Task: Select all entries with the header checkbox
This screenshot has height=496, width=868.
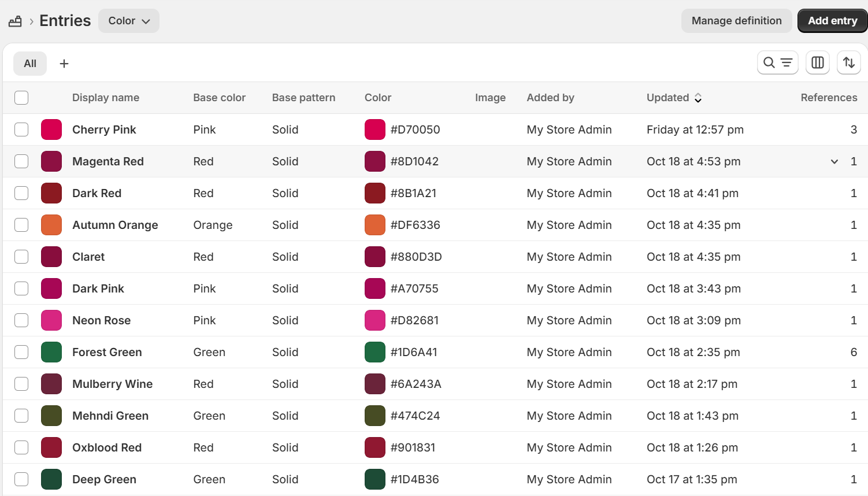Action: click(x=21, y=98)
